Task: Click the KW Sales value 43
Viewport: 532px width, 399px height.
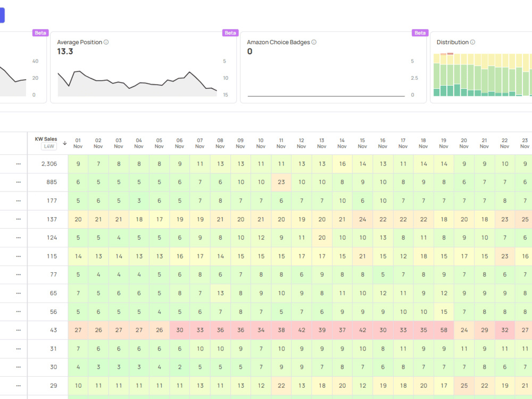Action: pyautogui.click(x=54, y=330)
